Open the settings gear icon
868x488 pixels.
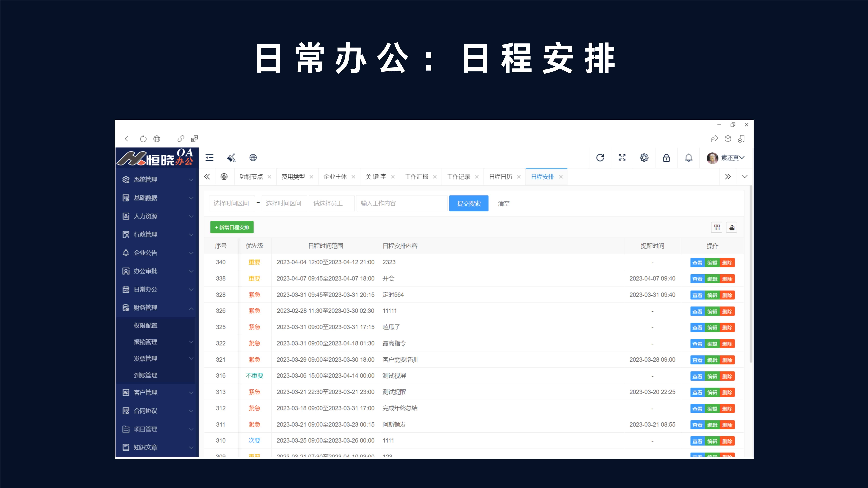pos(644,158)
